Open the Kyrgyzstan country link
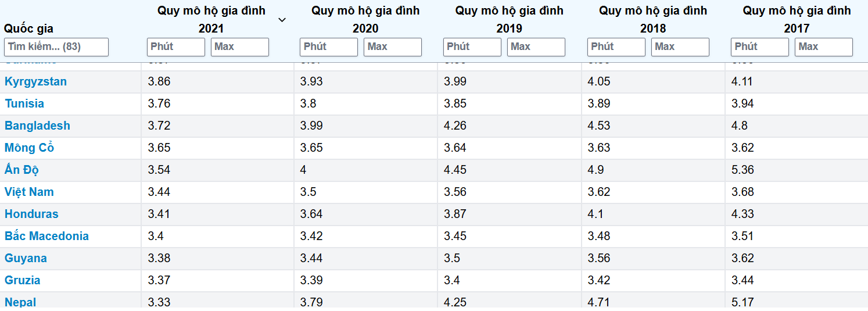The height and width of the screenshot is (311, 868). (36, 81)
